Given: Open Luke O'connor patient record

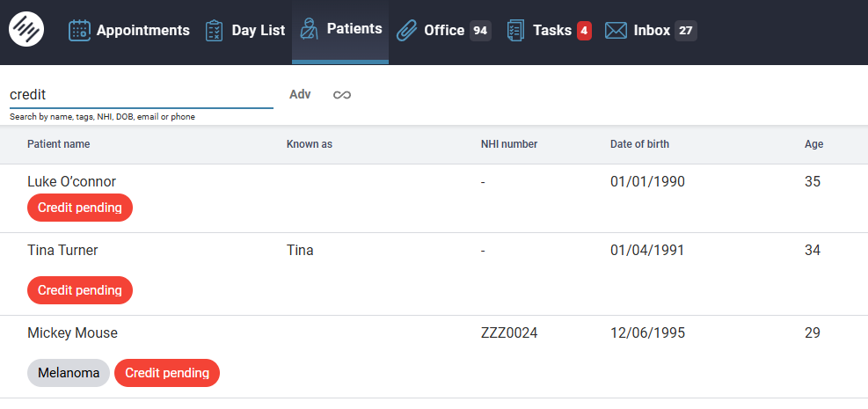Looking at the screenshot, I should 71,181.
